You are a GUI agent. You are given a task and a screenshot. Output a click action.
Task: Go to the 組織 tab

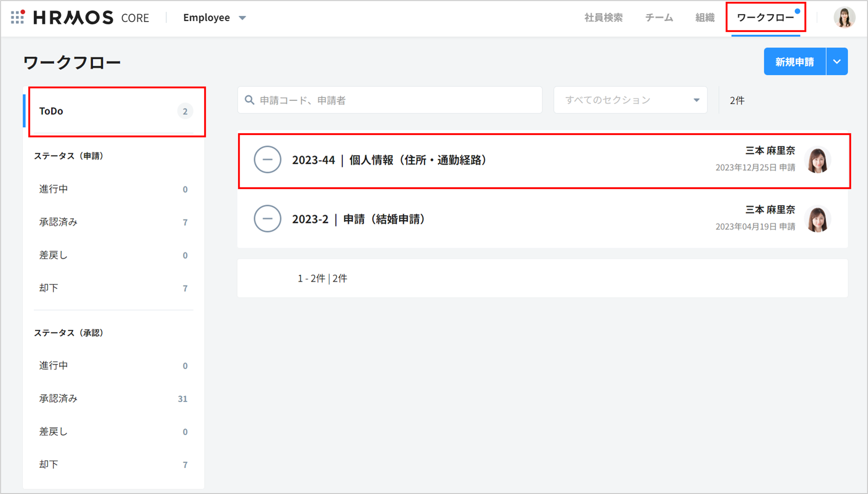tap(704, 18)
